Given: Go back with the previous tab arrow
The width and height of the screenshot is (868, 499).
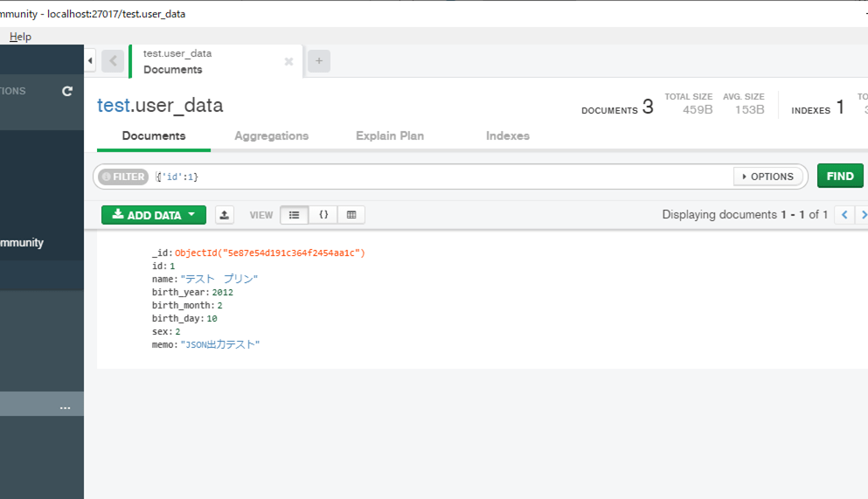Looking at the screenshot, I should coord(113,61).
